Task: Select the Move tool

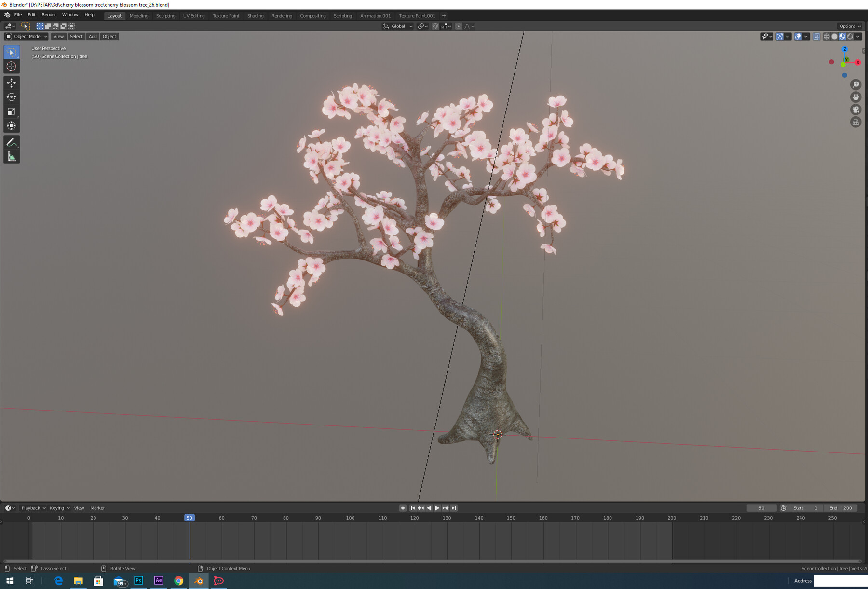Action: click(12, 83)
